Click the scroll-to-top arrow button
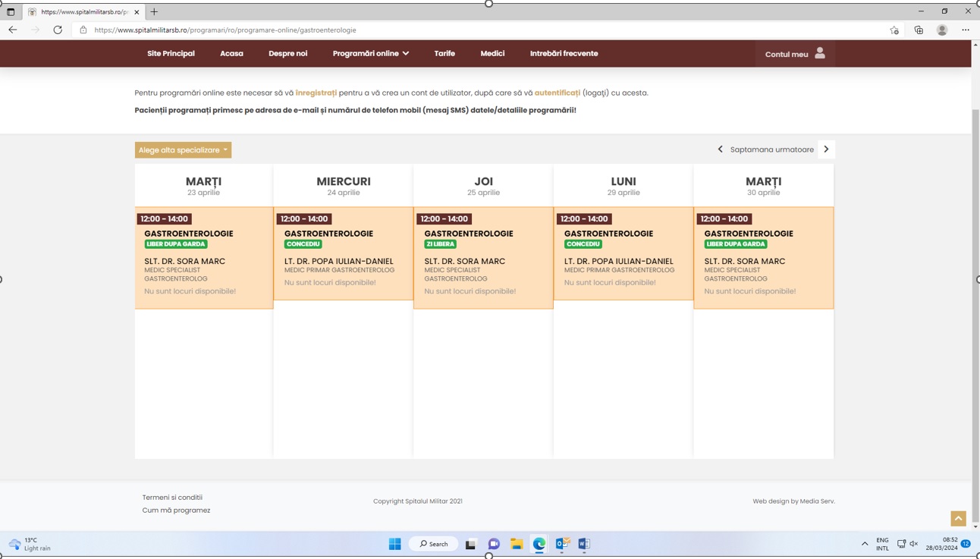 point(958,519)
